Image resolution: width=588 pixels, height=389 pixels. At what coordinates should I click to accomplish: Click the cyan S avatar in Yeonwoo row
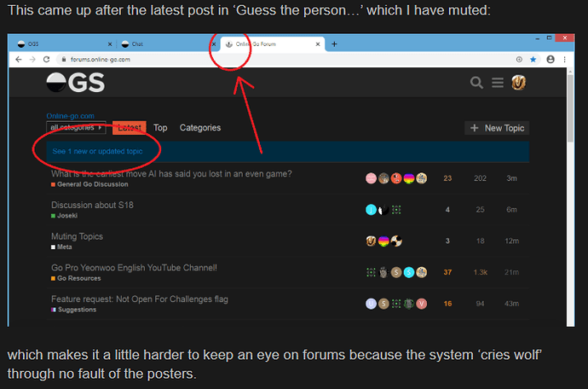click(409, 272)
